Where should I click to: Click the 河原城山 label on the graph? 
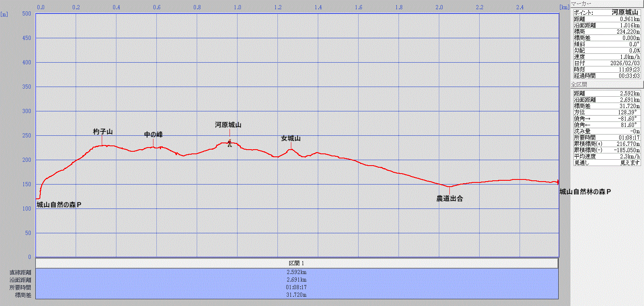pos(228,125)
